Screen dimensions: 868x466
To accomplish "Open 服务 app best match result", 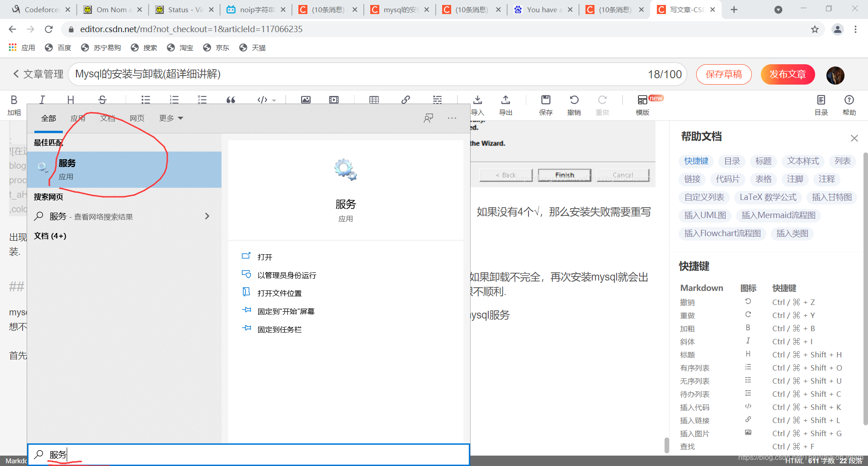I will click(124, 170).
